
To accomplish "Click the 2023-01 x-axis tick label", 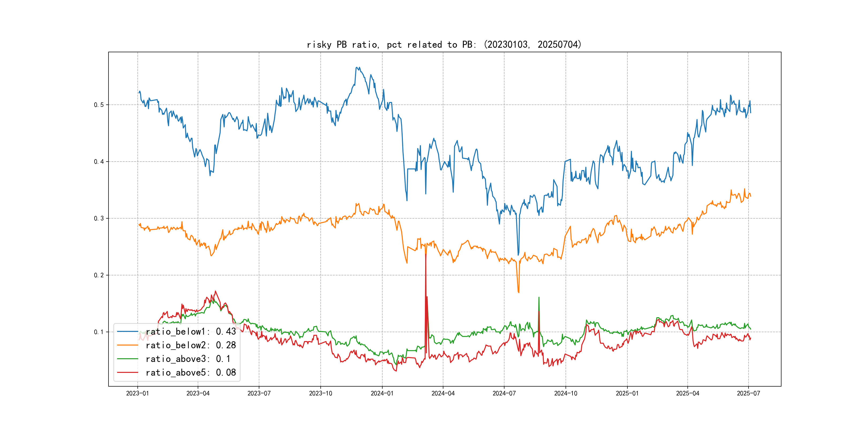I will 137,393.
